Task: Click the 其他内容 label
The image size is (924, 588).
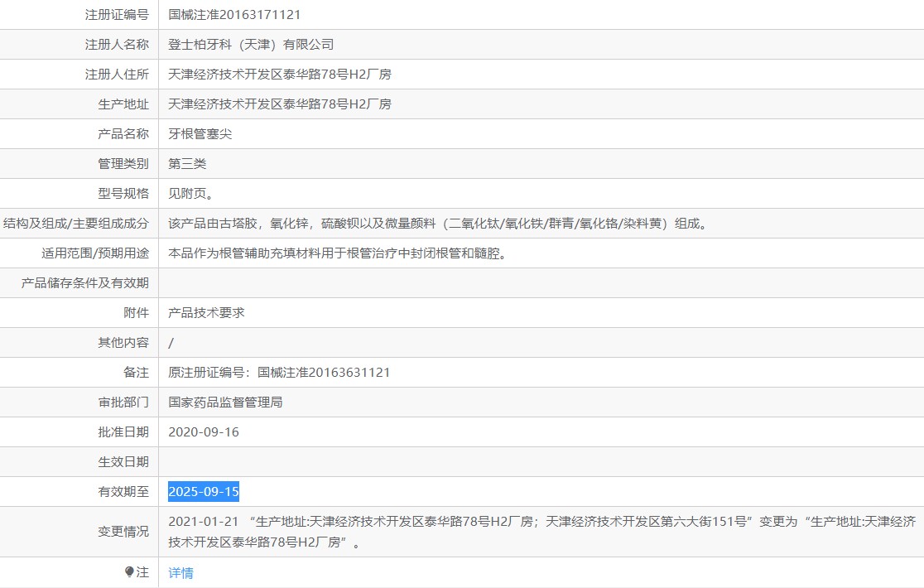Action: [x=123, y=343]
